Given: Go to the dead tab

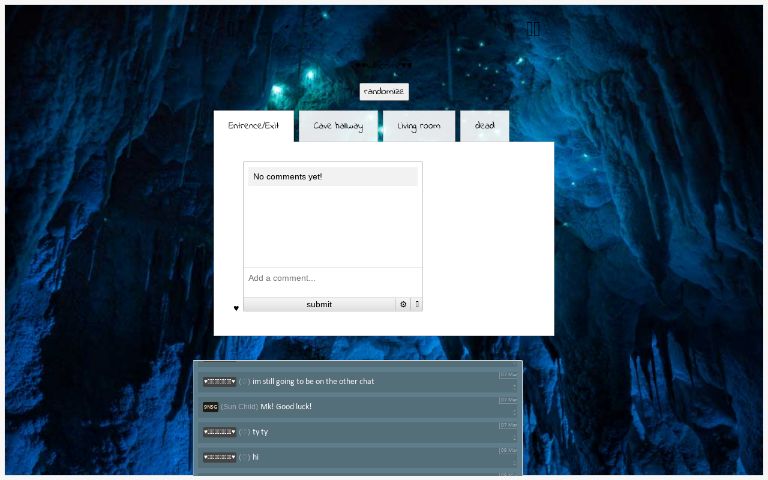Looking at the screenshot, I should 484,126.
